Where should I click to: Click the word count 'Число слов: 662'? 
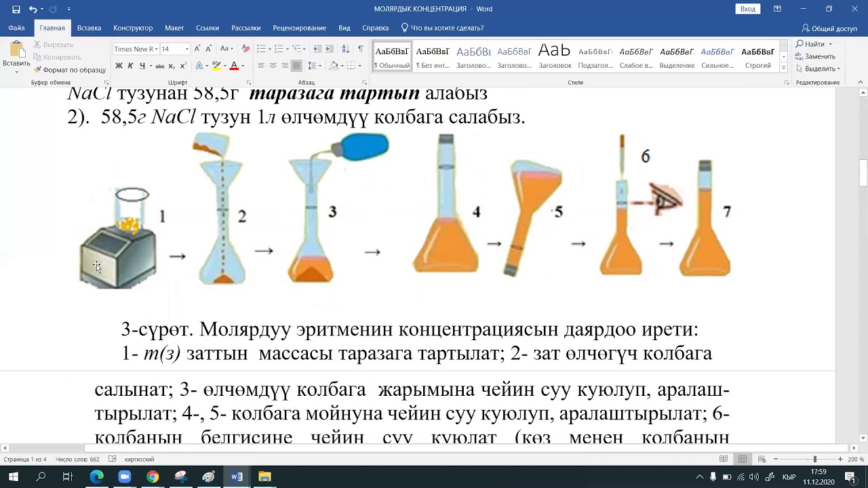tap(77, 460)
